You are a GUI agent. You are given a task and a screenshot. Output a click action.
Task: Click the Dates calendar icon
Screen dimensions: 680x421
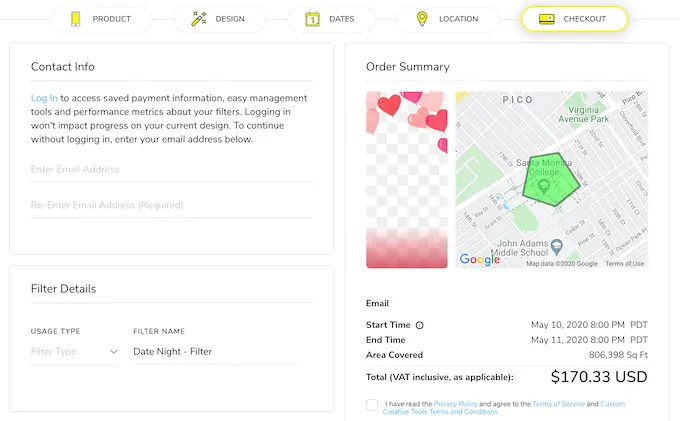[312, 19]
